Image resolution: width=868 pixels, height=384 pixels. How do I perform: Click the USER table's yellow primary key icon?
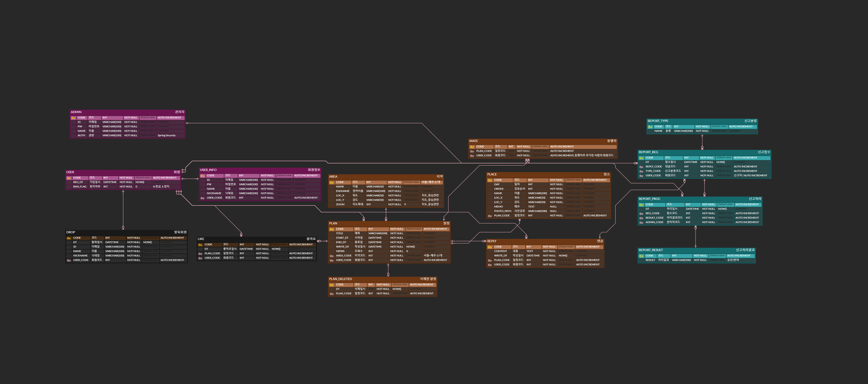(69, 178)
